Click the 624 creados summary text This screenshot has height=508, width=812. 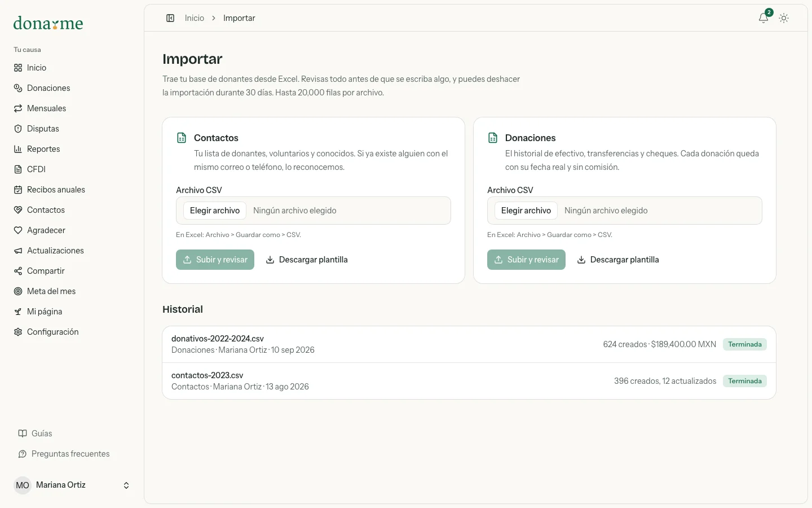tap(660, 344)
